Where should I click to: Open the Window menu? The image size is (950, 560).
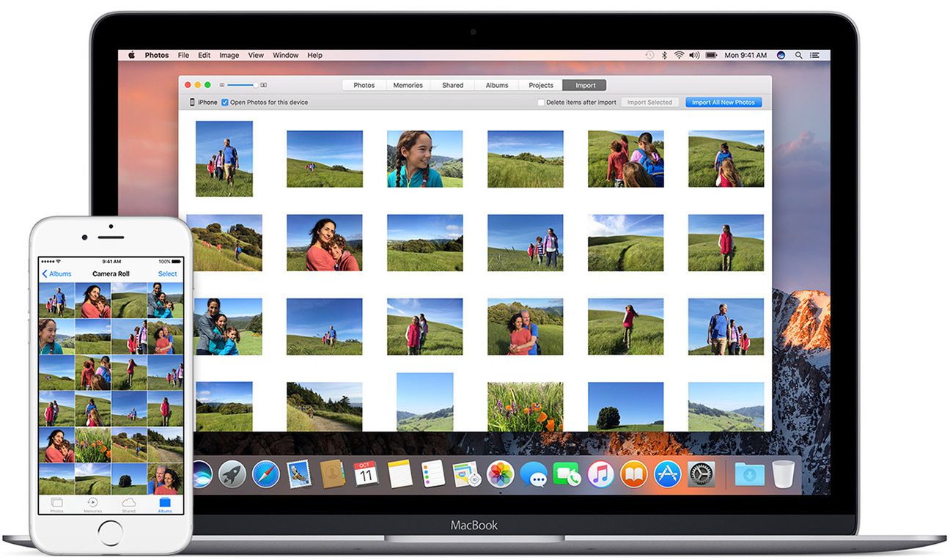coord(286,55)
